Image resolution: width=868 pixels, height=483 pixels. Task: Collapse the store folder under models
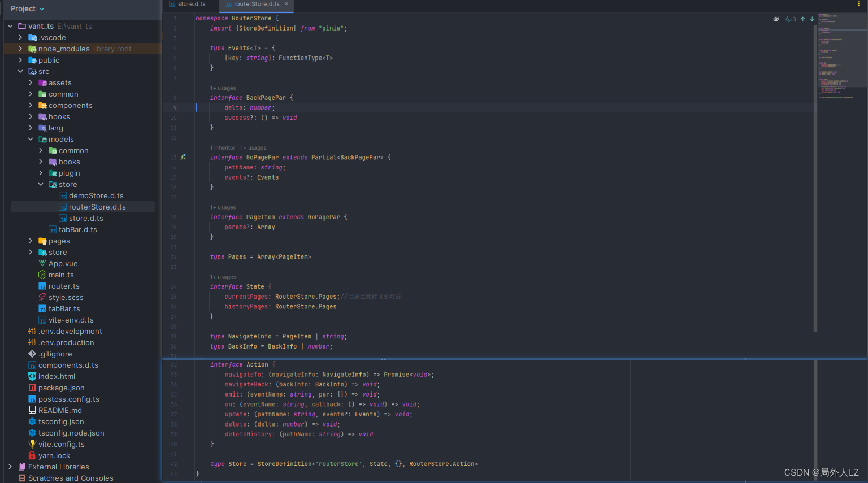(x=41, y=184)
